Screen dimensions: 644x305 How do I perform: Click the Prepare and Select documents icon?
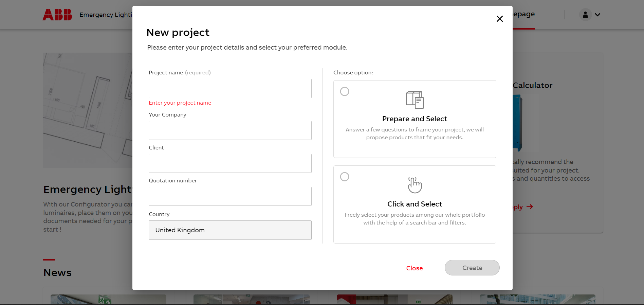415,100
